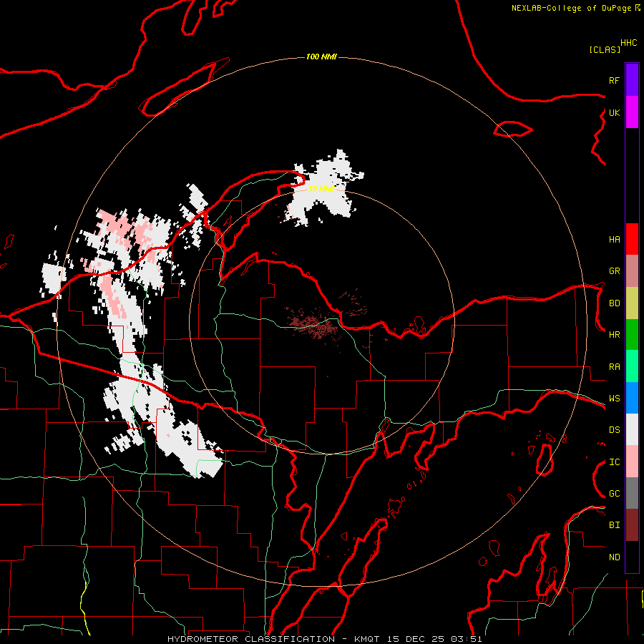Image resolution: width=644 pixels, height=644 pixels.
Task: Select the 'HR' legend label
Action: [x=614, y=335]
